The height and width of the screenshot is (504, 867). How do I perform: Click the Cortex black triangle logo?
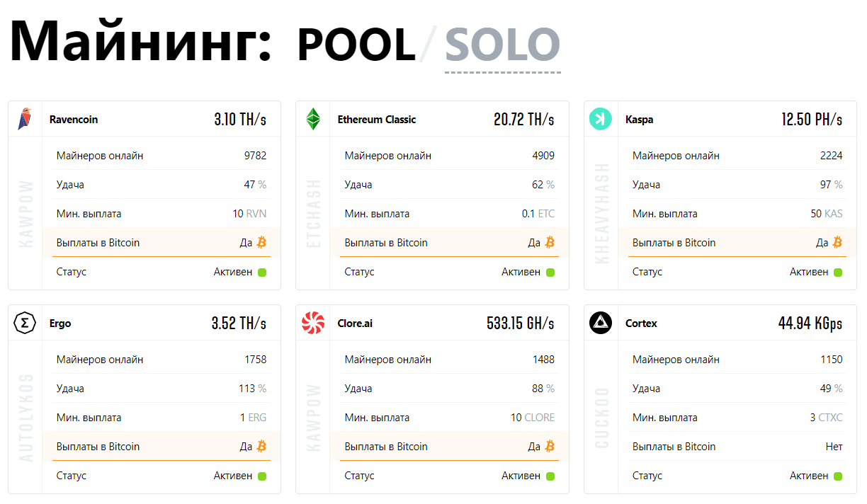[x=601, y=323]
